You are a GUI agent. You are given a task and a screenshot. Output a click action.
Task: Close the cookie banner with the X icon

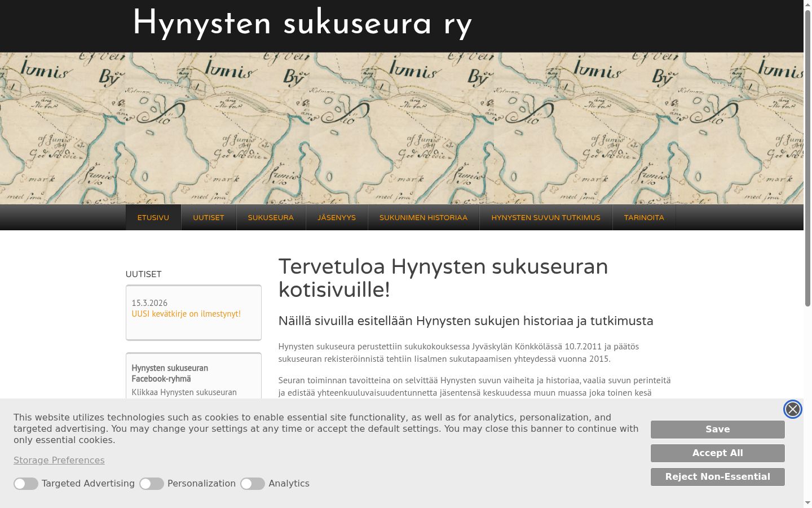pyautogui.click(x=792, y=409)
